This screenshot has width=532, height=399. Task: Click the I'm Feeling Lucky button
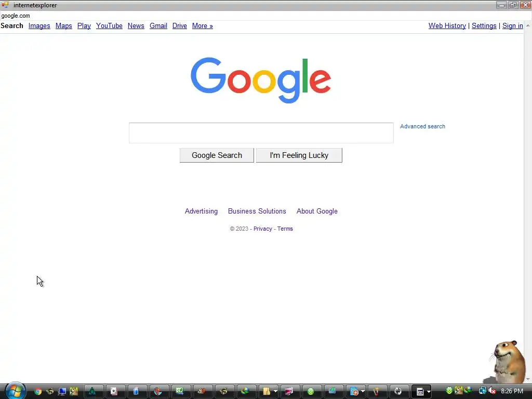point(299,155)
